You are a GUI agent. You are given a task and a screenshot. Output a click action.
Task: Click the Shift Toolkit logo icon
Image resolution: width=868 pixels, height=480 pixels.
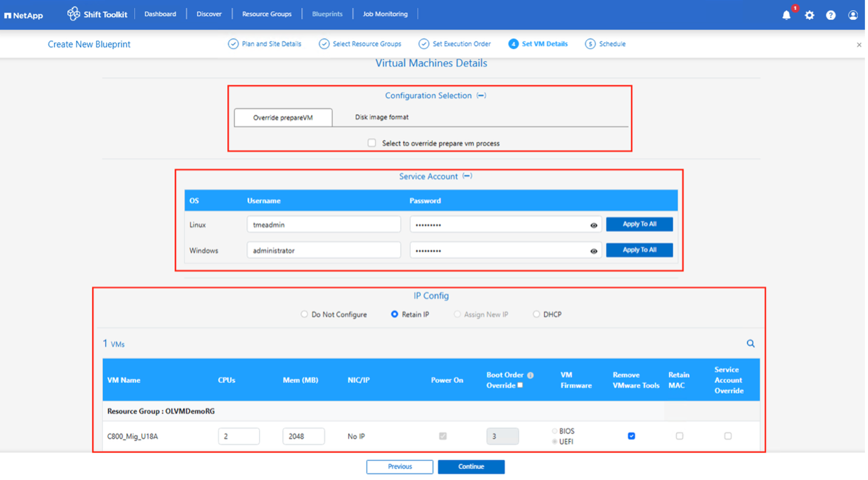[x=73, y=14]
